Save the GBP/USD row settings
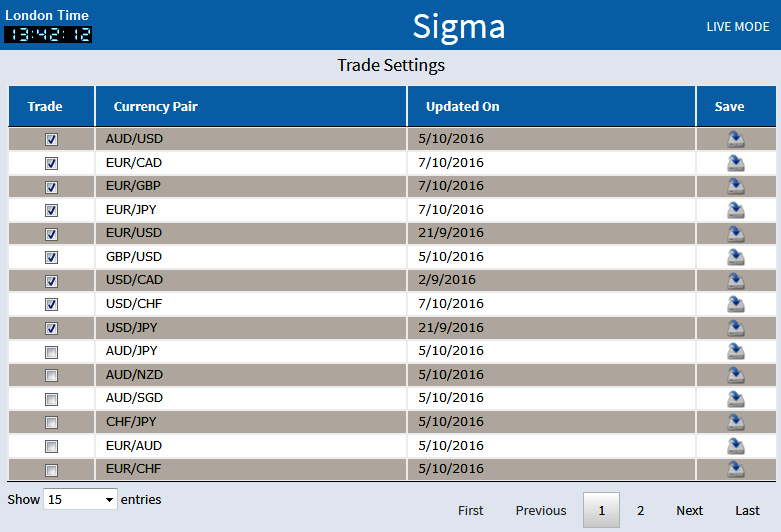Image resolution: width=781 pixels, height=532 pixels. tap(736, 257)
